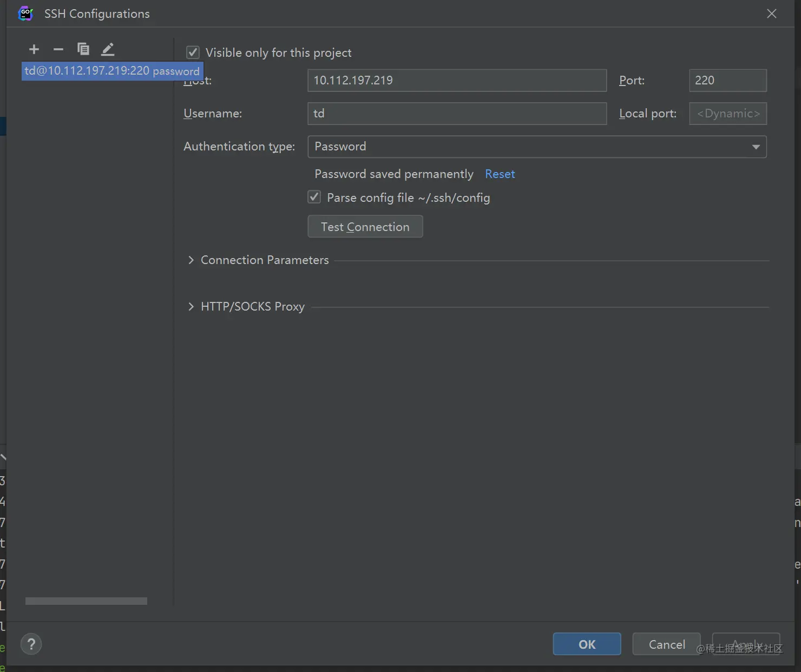Click Reset to clear saved password
801x672 pixels.
pos(500,174)
